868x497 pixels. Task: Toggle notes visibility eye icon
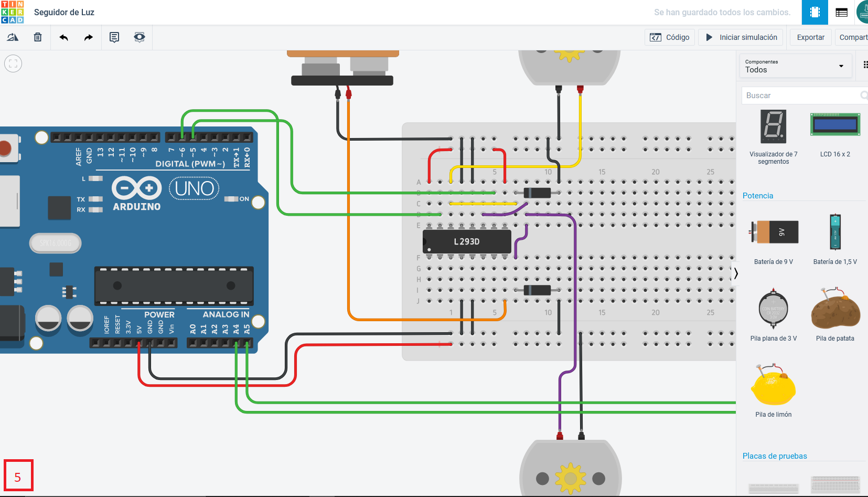pyautogui.click(x=139, y=37)
